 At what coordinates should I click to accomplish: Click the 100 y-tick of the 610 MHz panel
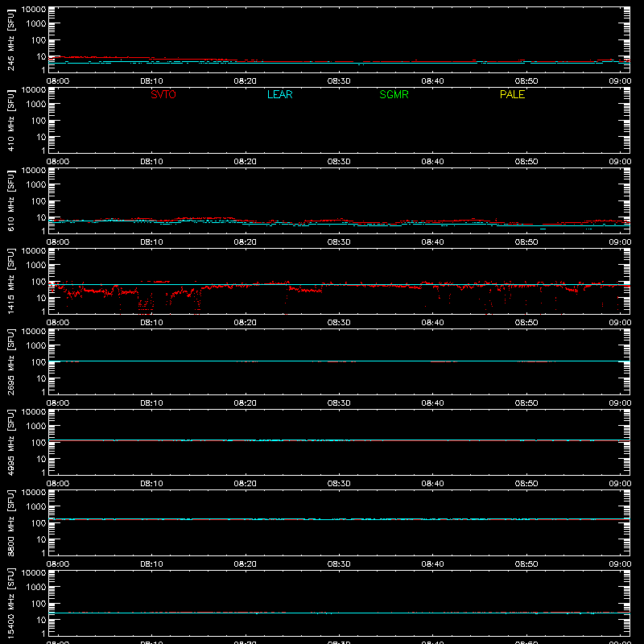39,200
